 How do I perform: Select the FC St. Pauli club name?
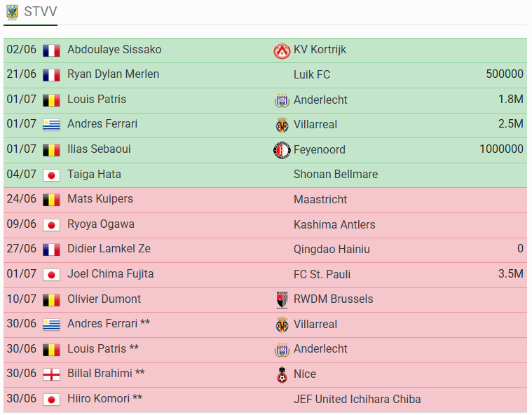pyautogui.click(x=322, y=274)
